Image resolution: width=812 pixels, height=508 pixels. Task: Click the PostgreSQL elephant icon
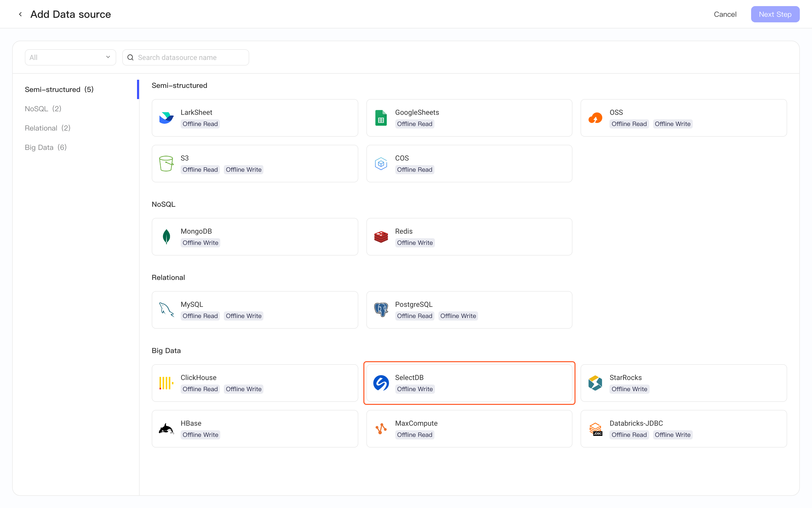(381, 310)
